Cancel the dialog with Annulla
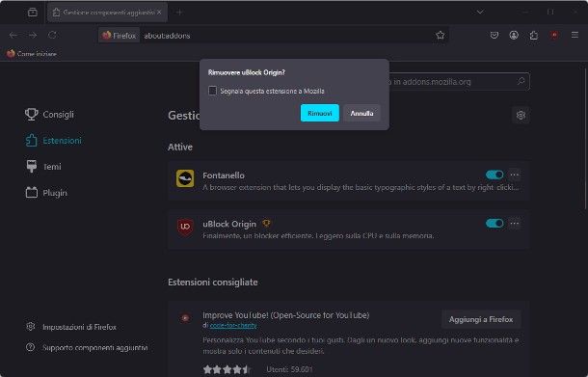 pos(361,113)
